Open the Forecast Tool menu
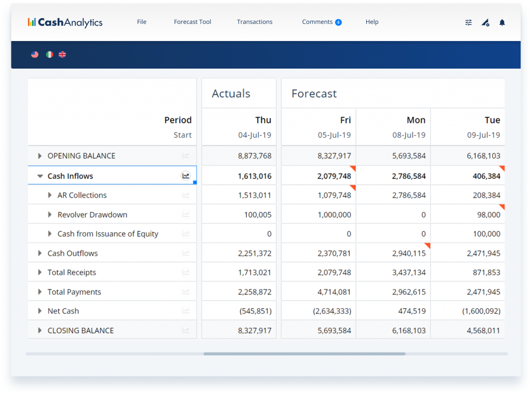Screen dimensions: 532x395 192,22
